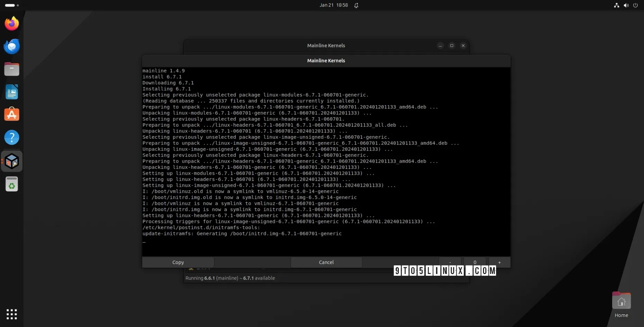Screen dimensions: 644x327
Task: Close the background Mainline Kernels window
Action: tap(463, 46)
